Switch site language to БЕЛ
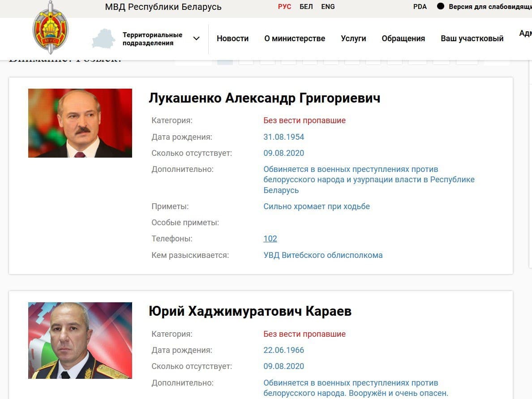 306,7
